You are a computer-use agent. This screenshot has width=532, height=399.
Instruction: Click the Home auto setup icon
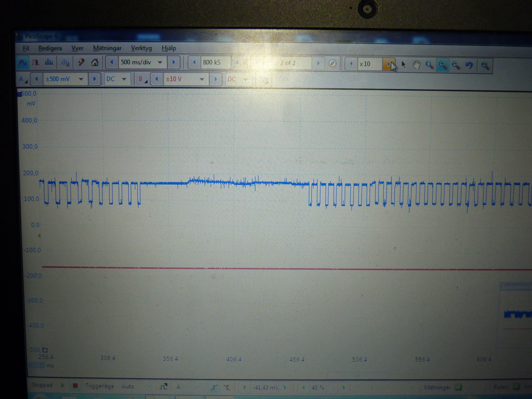pos(95,63)
